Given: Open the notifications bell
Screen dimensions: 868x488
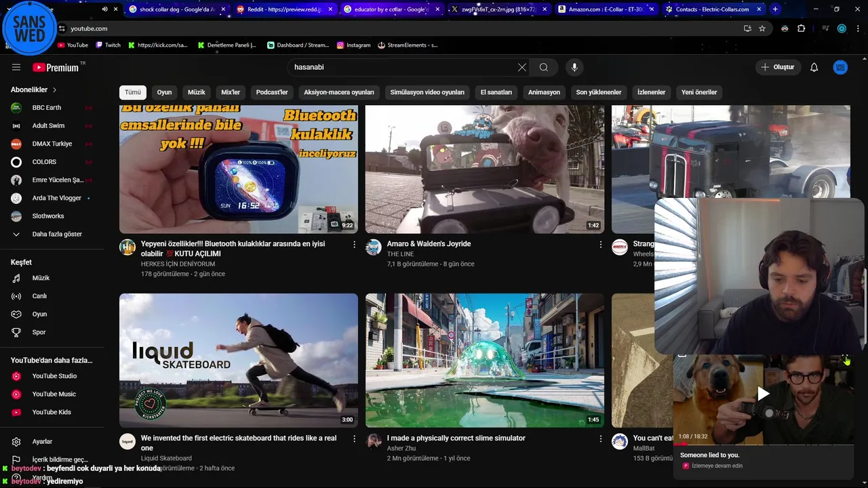Looking at the screenshot, I should (814, 67).
